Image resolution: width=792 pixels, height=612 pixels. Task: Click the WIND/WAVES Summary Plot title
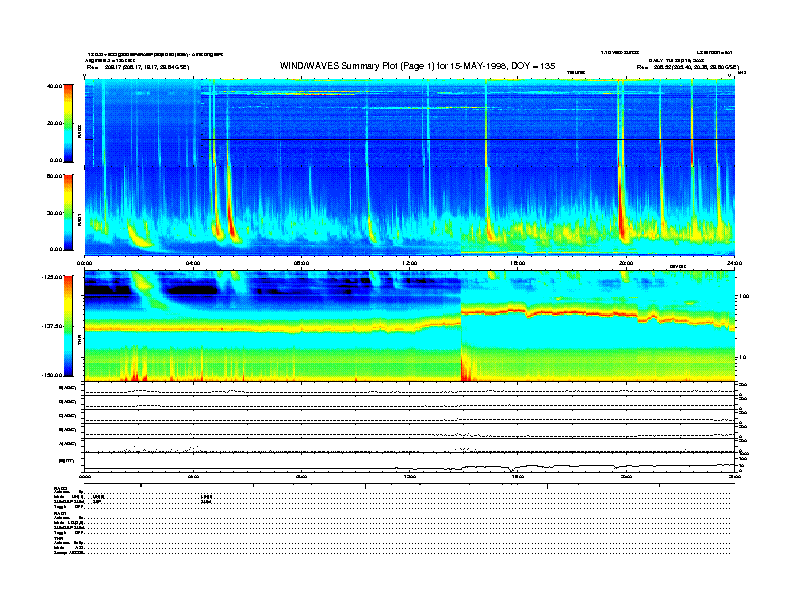tap(417, 66)
